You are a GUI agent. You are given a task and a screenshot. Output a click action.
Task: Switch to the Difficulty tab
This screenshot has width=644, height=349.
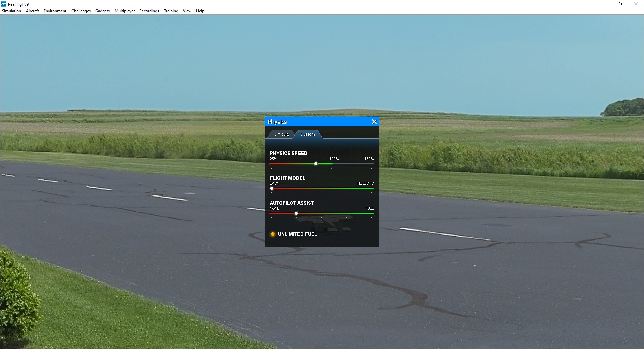point(281,134)
